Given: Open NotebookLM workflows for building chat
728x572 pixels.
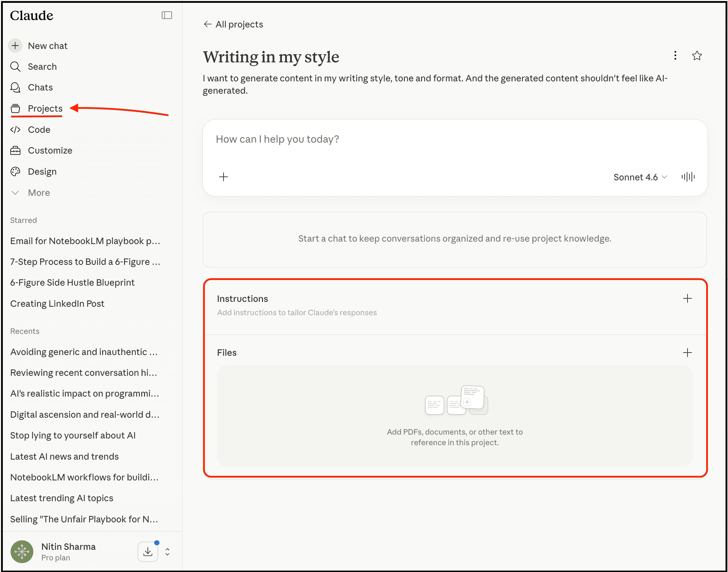Looking at the screenshot, I should click(84, 477).
